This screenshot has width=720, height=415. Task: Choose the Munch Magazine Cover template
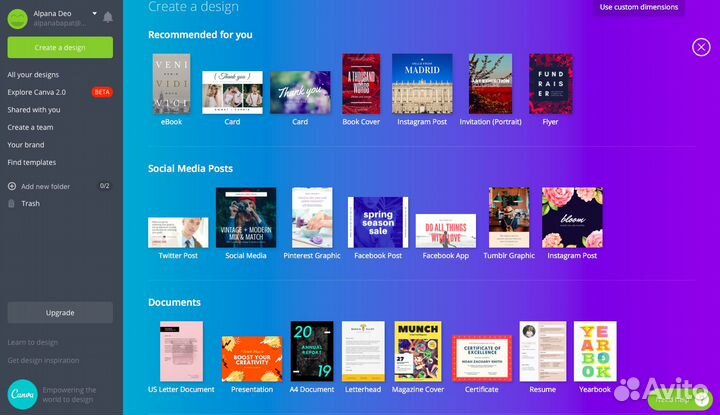[418, 351]
